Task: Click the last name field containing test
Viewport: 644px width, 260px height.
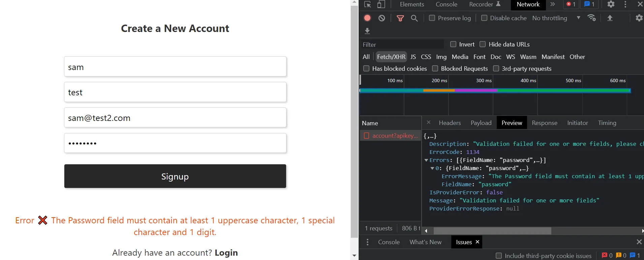Action: pyautogui.click(x=175, y=92)
